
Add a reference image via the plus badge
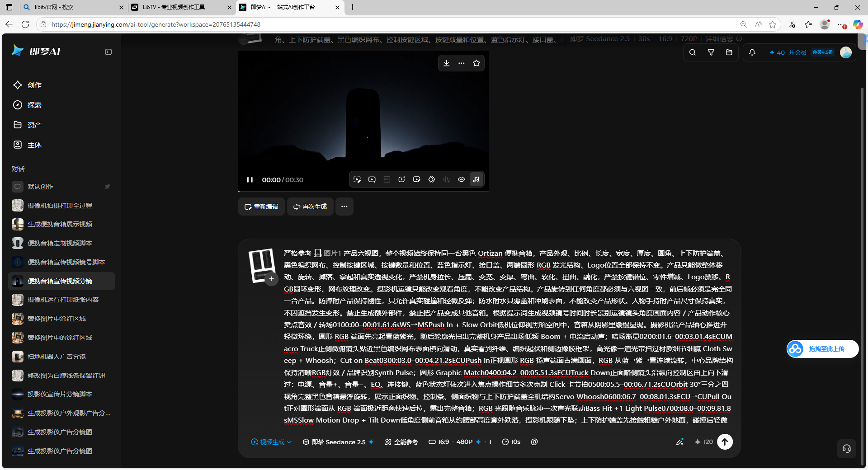[x=271, y=279]
